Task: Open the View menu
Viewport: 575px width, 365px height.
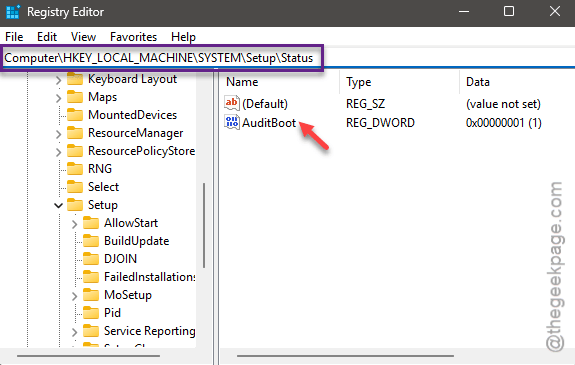Action: tap(83, 37)
